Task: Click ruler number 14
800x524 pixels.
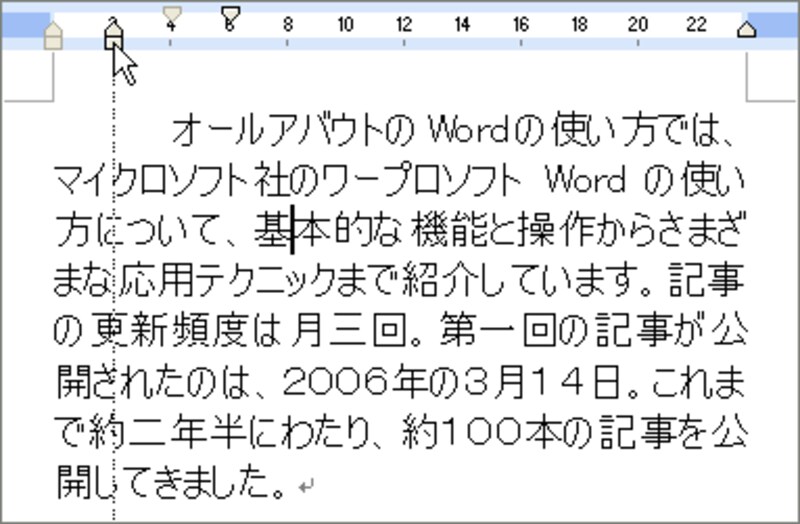Action: pyautogui.click(x=462, y=24)
